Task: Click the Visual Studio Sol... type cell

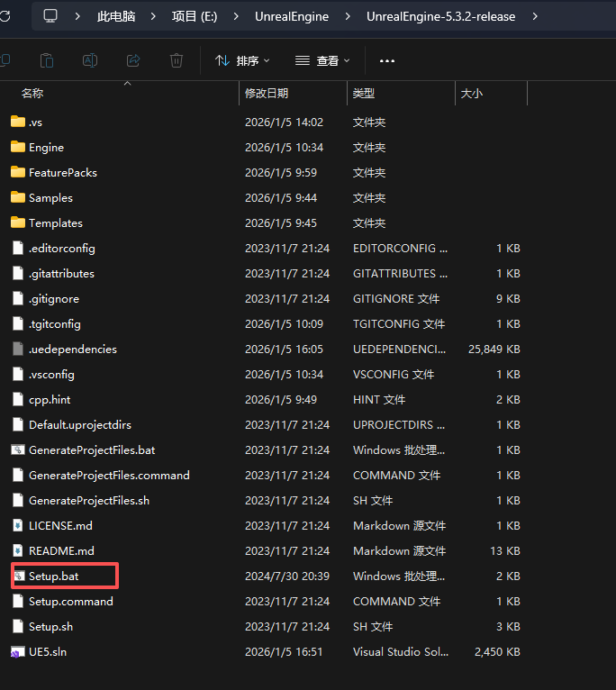Action: [x=401, y=651]
